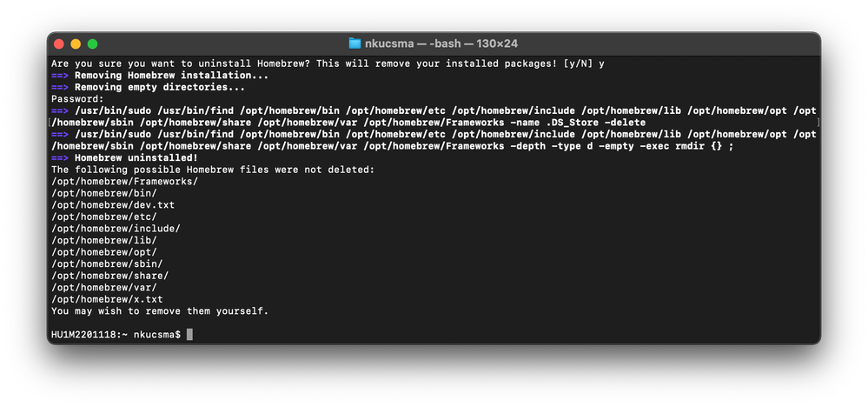Click the cursor block at the command prompt
This screenshot has height=407, width=868.
(189, 335)
